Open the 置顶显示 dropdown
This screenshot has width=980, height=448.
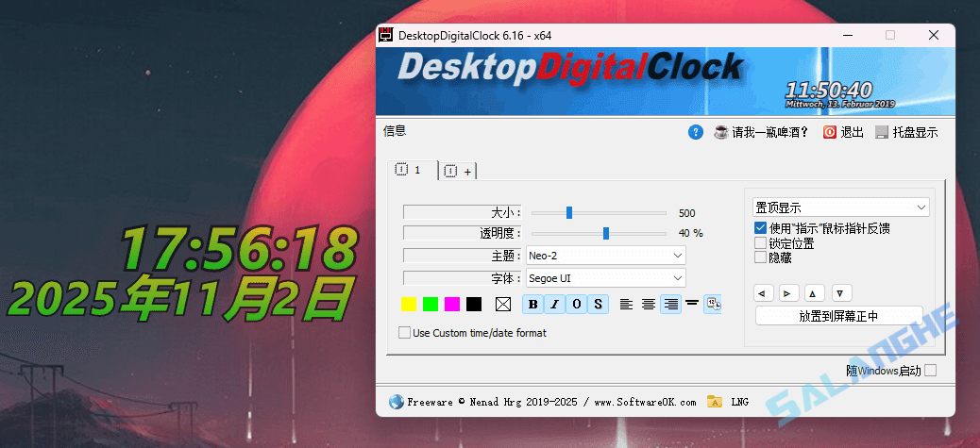(x=840, y=207)
